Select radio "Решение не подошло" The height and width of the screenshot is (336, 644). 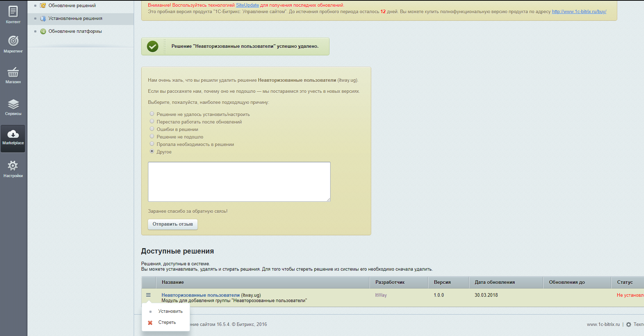pos(152,136)
